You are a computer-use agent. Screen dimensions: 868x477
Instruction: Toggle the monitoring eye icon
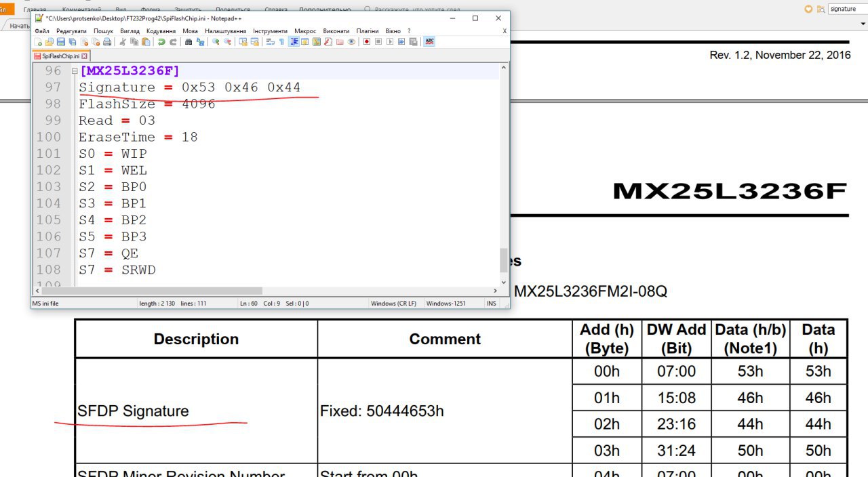351,42
